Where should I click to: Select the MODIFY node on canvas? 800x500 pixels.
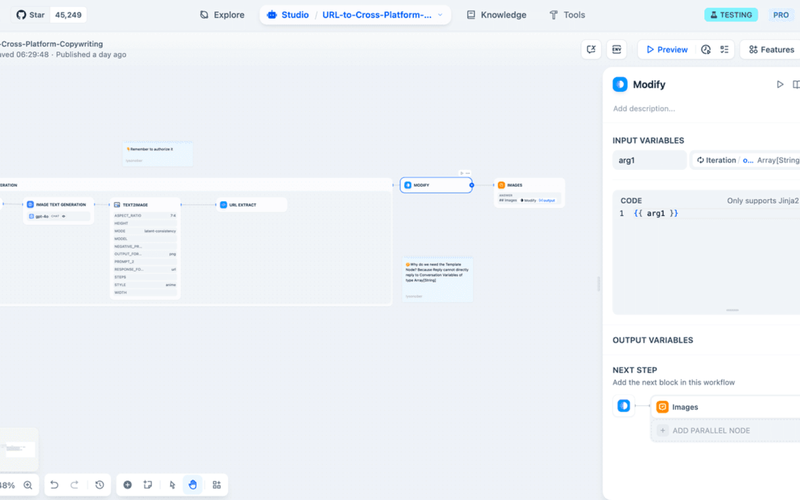tap(436, 185)
